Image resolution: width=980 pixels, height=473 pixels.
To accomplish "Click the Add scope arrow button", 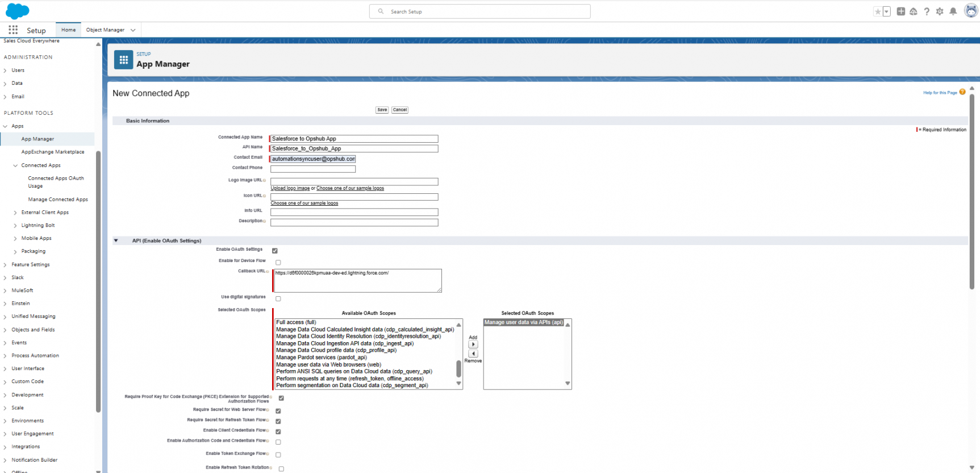I will [473, 345].
